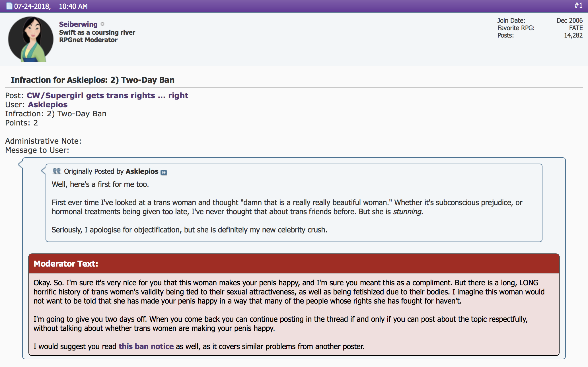This screenshot has width=588, height=367.
Task: Click the 'RPGnet Moderator' label
Action: pyautogui.click(x=88, y=40)
